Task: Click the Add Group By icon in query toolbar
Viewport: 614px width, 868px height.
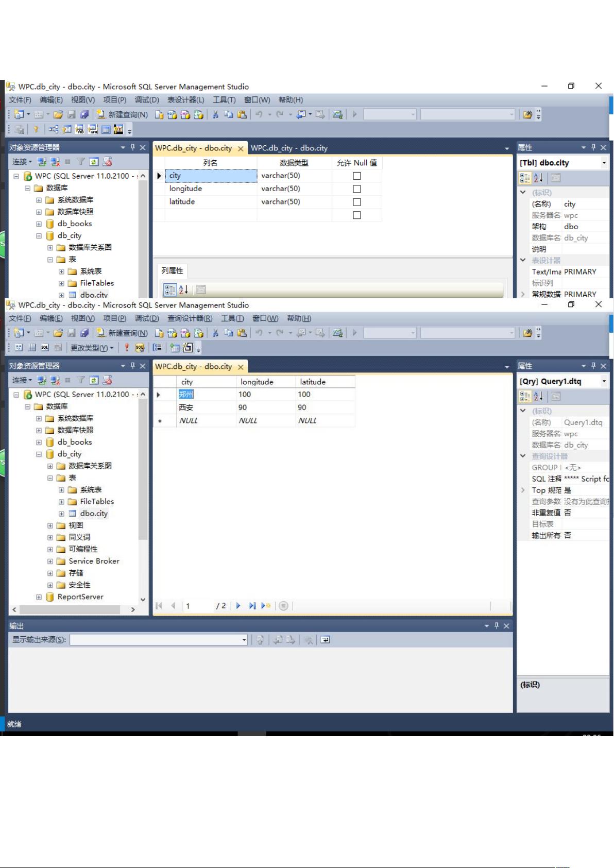Action: [157, 348]
